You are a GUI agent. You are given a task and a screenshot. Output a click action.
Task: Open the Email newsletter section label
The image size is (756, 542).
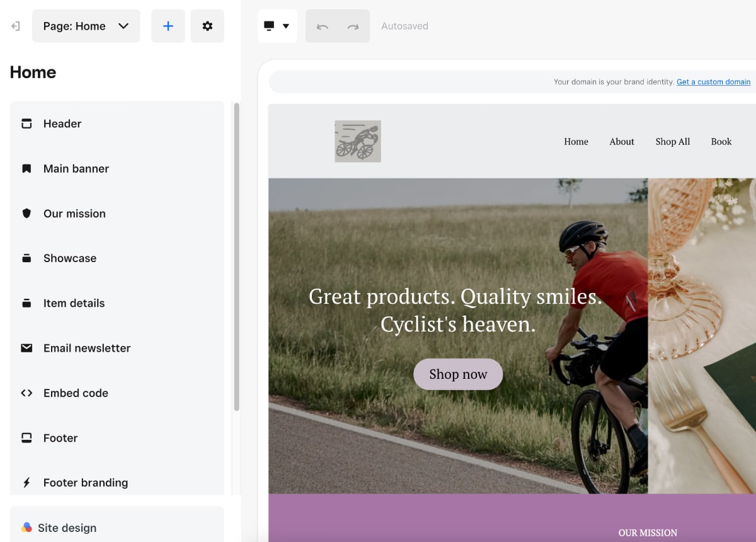tap(87, 348)
